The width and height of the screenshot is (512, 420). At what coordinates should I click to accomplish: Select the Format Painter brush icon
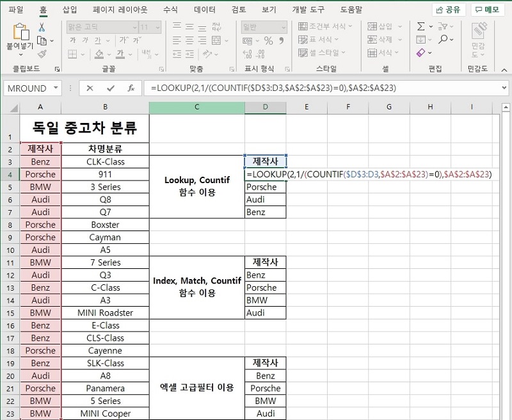coord(42,54)
